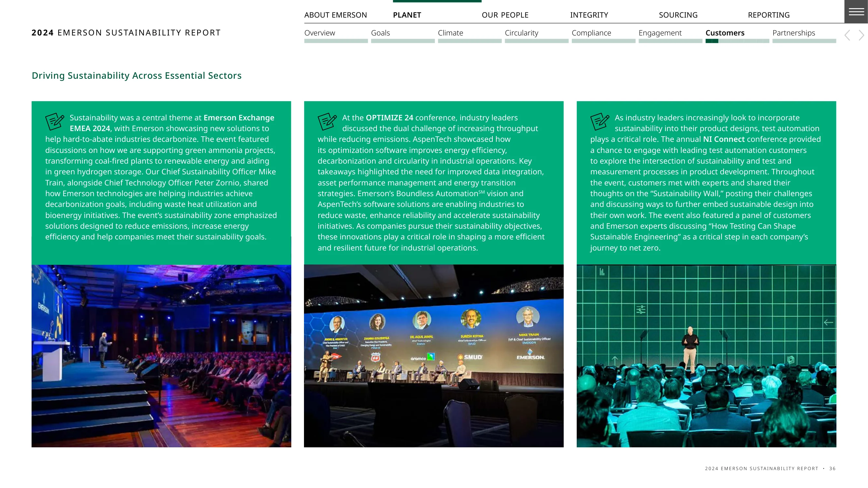Open the hamburger menu icon
Viewport: 868px width, 488px height.
pos(856,12)
